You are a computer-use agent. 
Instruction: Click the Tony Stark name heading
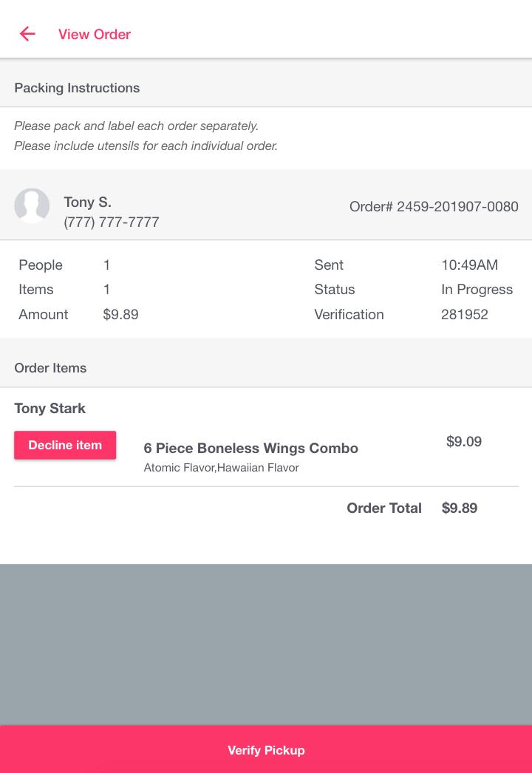click(50, 408)
